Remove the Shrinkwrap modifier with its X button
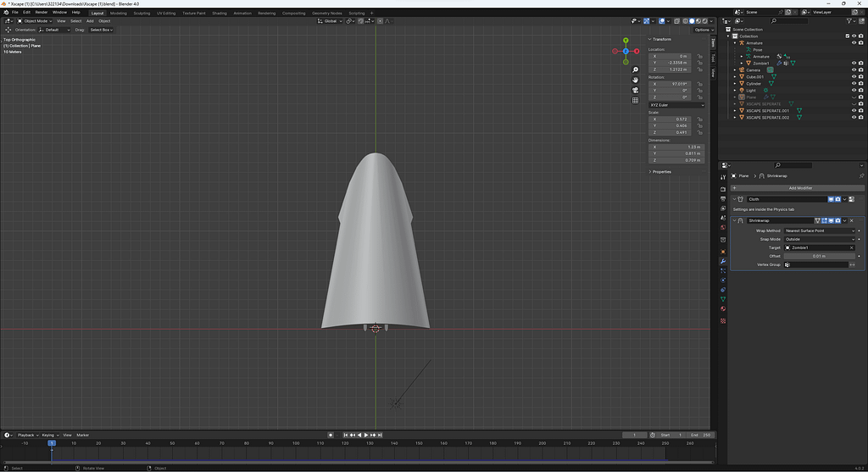The width and height of the screenshot is (868, 472). pyautogui.click(x=851, y=220)
